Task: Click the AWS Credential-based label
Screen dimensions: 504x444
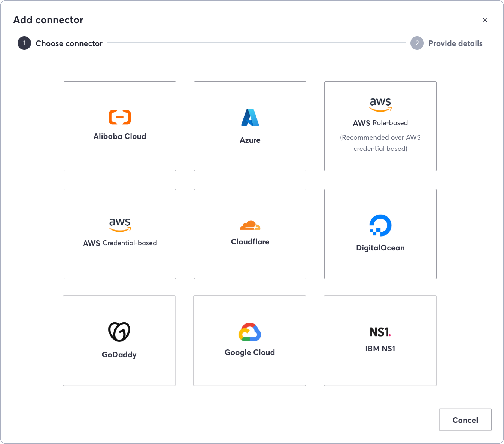Action: point(120,243)
